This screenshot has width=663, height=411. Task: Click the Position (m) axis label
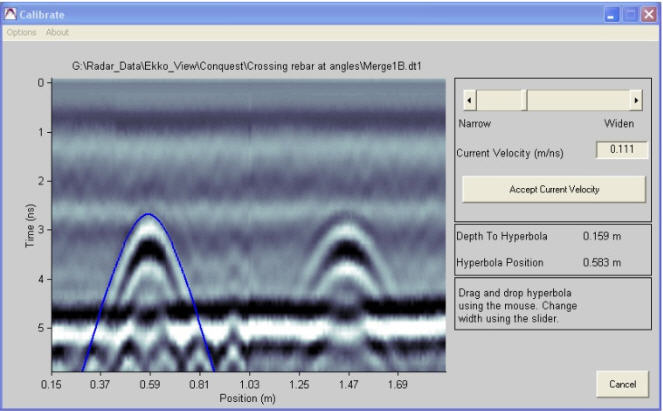click(x=247, y=398)
